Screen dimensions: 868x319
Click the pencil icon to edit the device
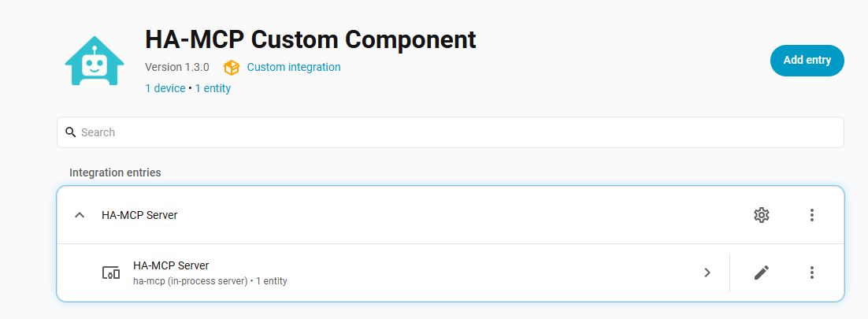click(762, 273)
